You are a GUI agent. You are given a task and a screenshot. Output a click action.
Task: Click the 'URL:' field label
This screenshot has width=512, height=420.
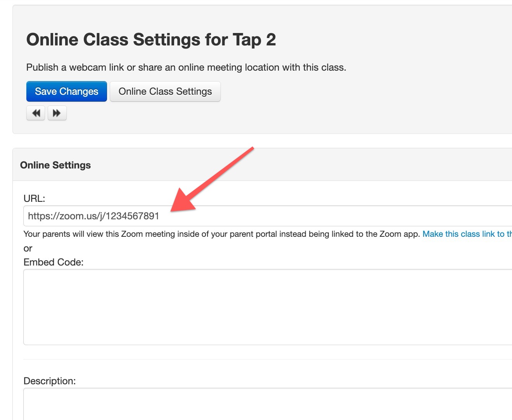(35, 199)
